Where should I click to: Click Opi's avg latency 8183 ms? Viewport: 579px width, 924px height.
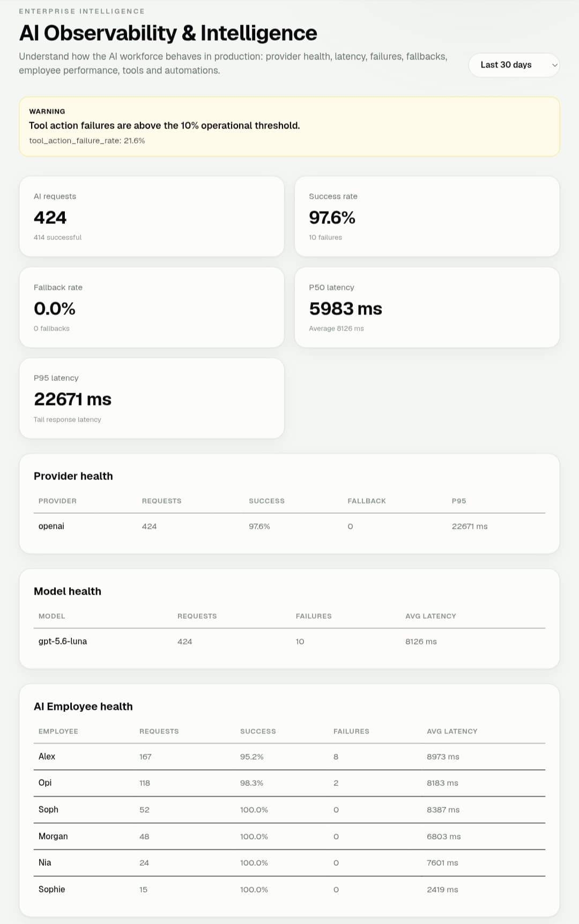click(x=442, y=783)
